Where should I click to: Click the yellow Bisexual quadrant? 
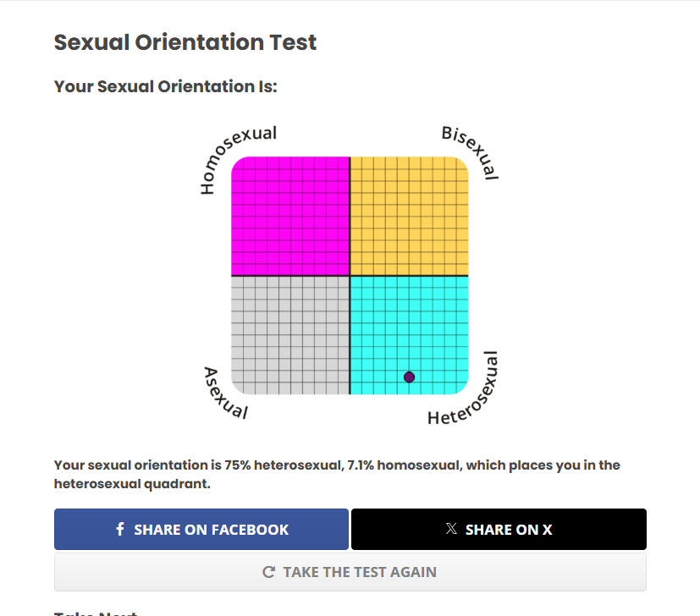(x=409, y=216)
